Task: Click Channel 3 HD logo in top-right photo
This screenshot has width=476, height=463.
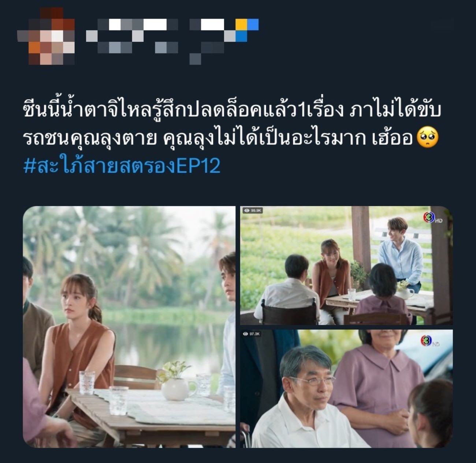Action: pos(432,219)
